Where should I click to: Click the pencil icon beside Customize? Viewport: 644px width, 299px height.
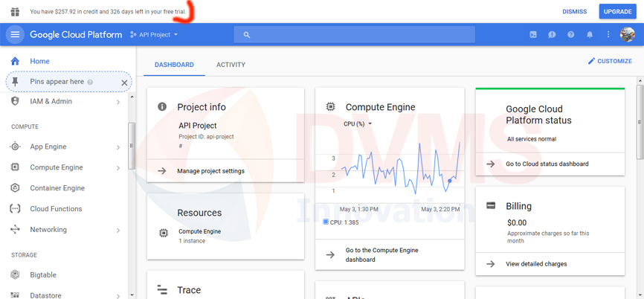point(591,61)
